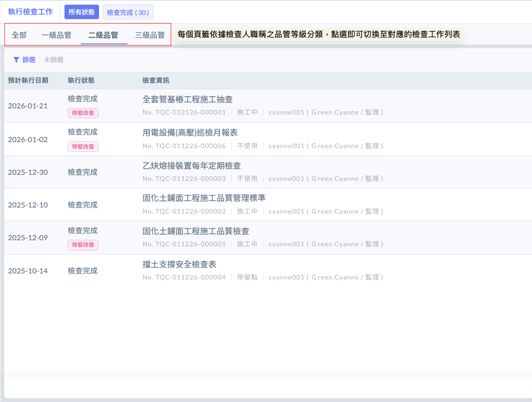Click No. TQC-011226-000002
The width and height of the screenshot is (532, 402).
pos(184,212)
